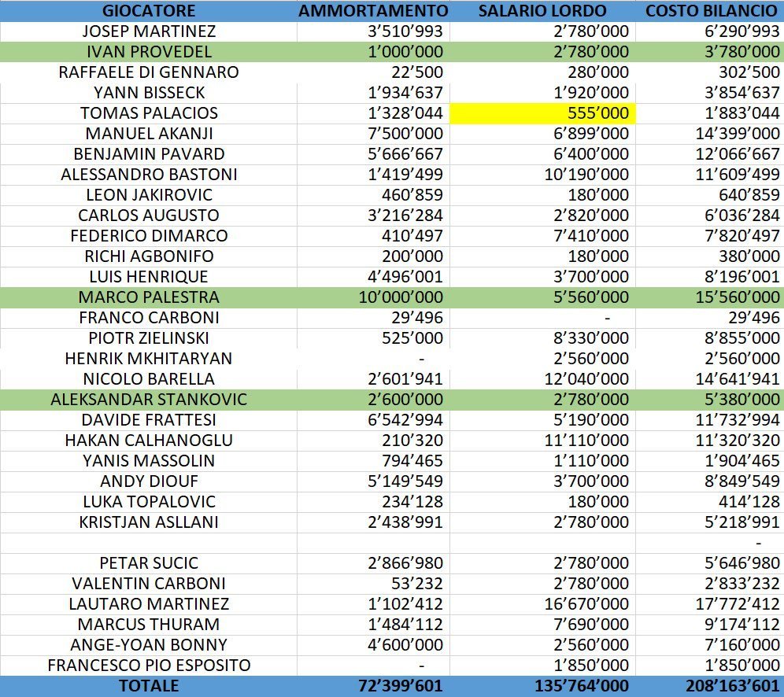
Task: Select the ALESSANDRO BASTONI name cell
Action: tap(149, 175)
